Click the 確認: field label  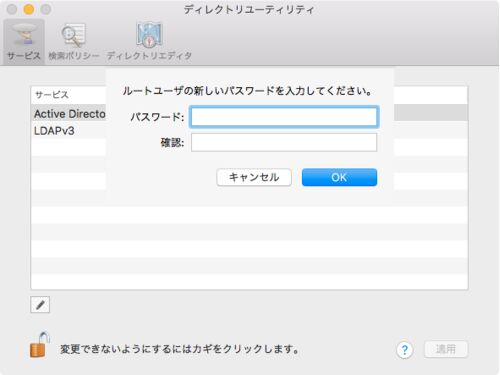(172, 143)
